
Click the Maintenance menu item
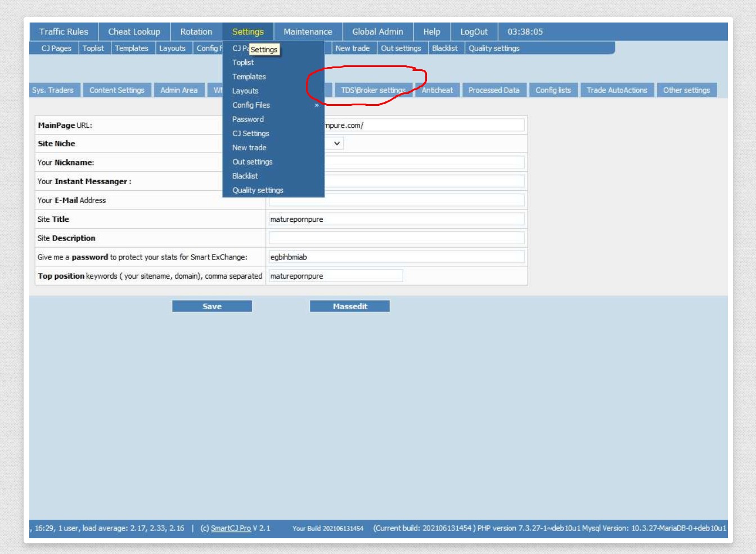point(308,32)
